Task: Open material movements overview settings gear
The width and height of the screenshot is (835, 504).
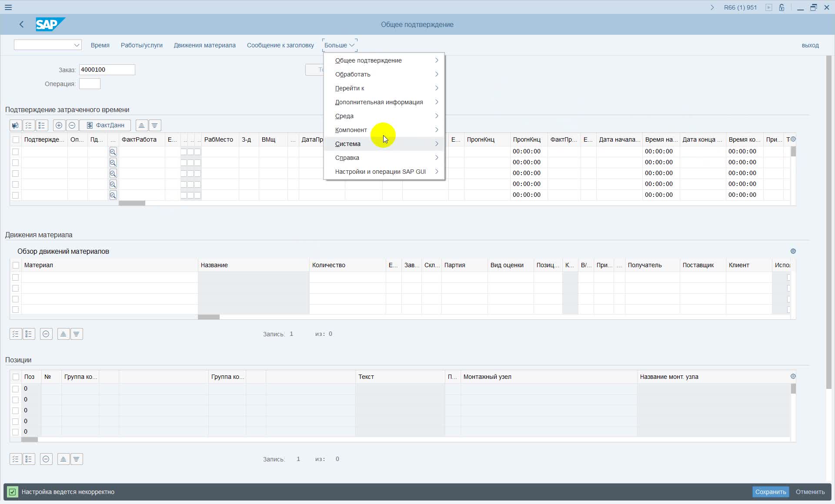Action: click(x=793, y=251)
